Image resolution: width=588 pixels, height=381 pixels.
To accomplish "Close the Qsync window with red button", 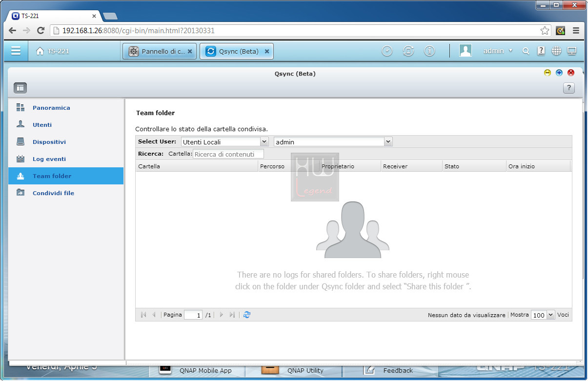I will 571,73.
